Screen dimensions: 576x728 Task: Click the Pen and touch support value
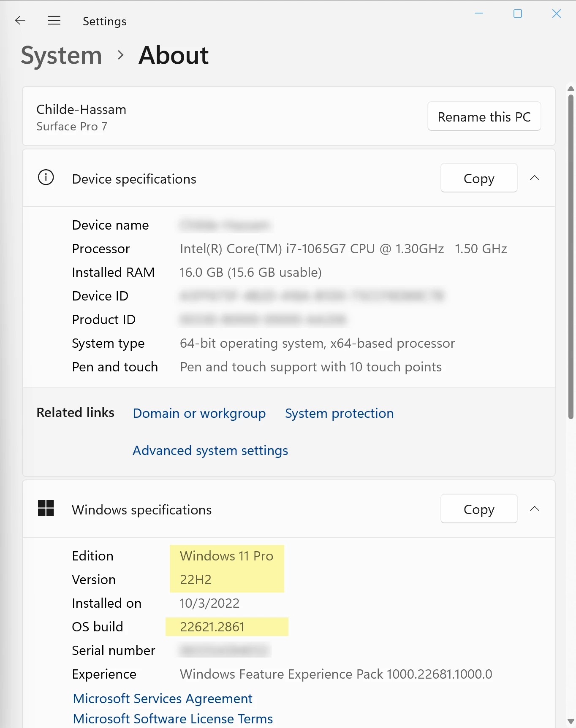tap(311, 367)
